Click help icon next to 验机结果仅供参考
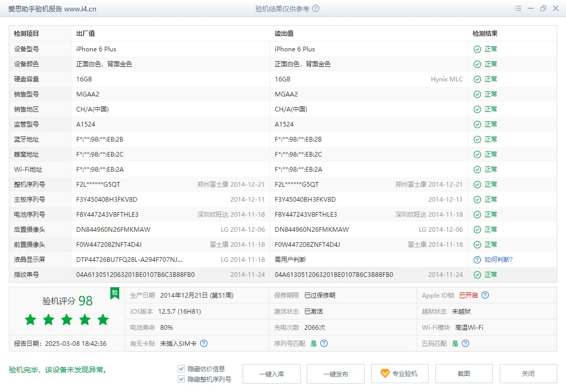Screen dimensions: 566x392 tap(316, 9)
